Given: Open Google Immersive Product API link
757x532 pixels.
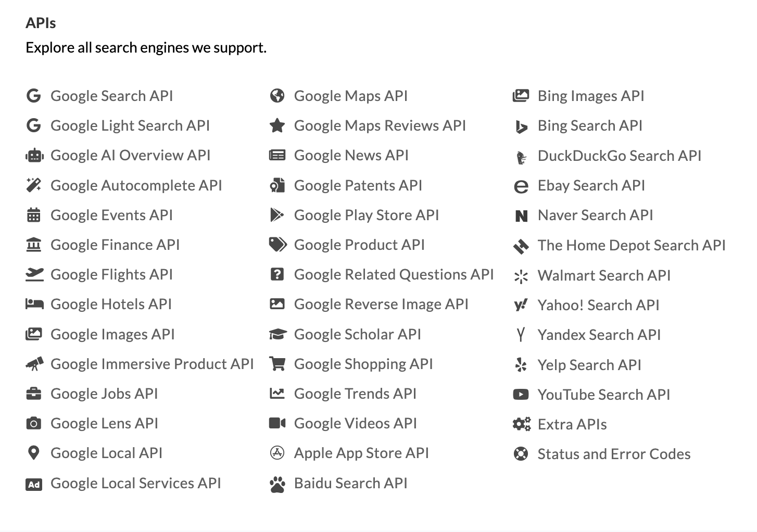Looking at the screenshot, I should pyautogui.click(x=152, y=364).
